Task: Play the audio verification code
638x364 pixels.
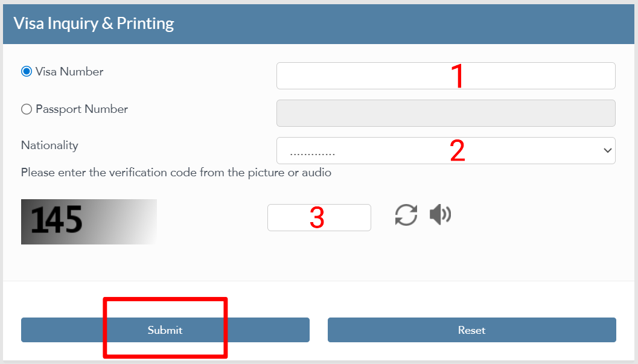Action: tap(440, 214)
